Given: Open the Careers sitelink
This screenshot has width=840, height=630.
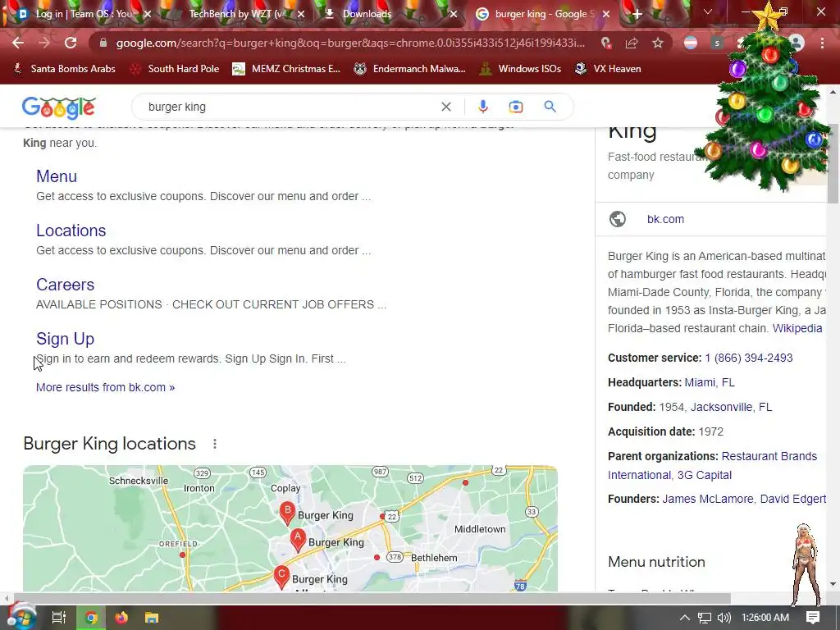Looking at the screenshot, I should tap(65, 285).
